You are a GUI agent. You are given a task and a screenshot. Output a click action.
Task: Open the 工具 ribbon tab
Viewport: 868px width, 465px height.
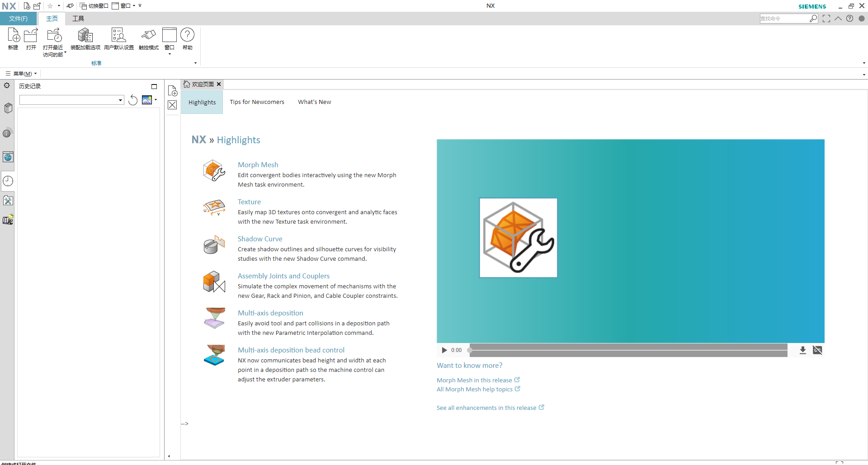tap(78, 19)
